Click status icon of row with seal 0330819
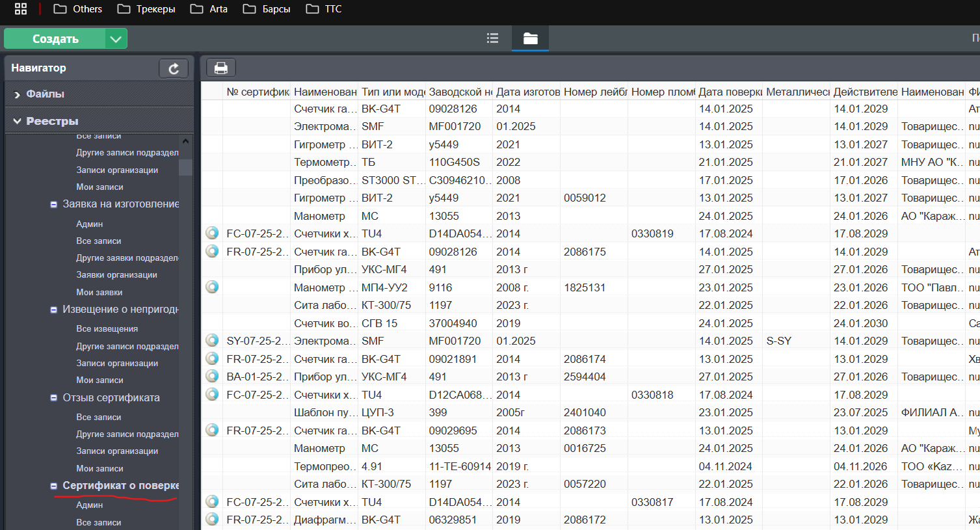 tap(212, 233)
